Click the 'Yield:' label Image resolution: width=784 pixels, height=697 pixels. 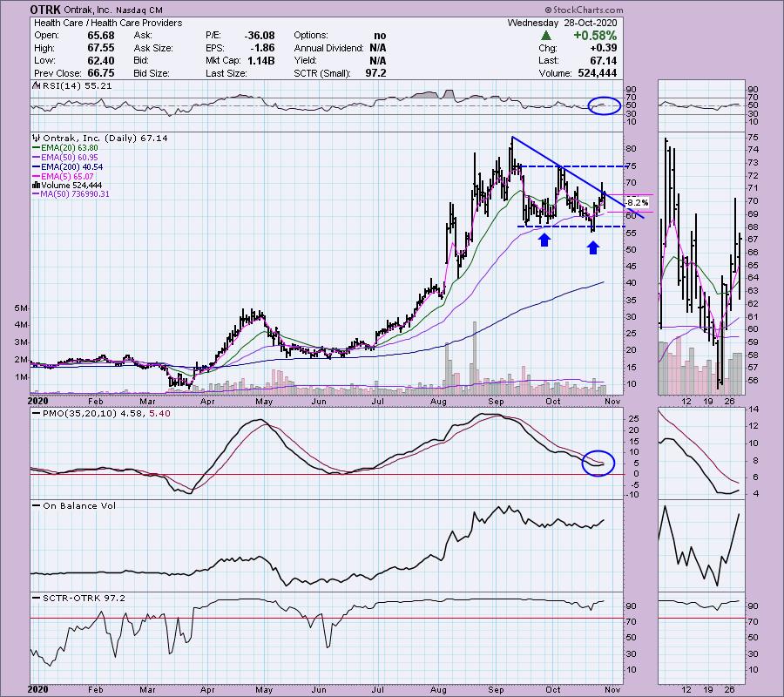pyautogui.click(x=306, y=60)
